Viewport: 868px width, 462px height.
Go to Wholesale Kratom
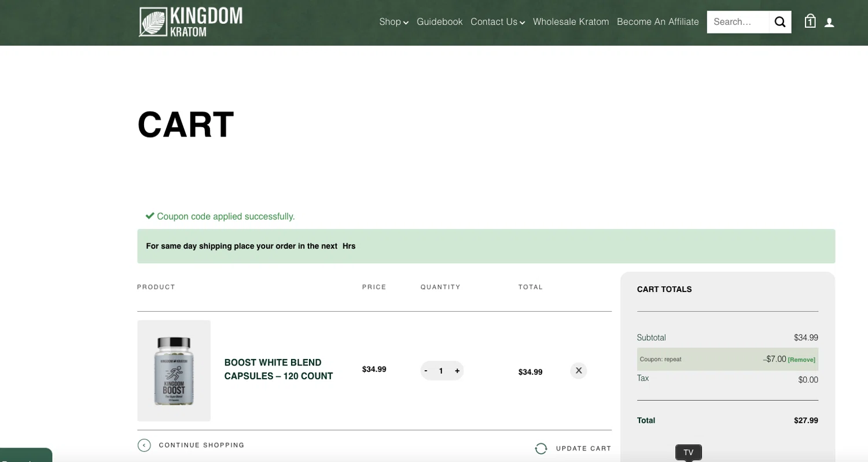(x=571, y=22)
